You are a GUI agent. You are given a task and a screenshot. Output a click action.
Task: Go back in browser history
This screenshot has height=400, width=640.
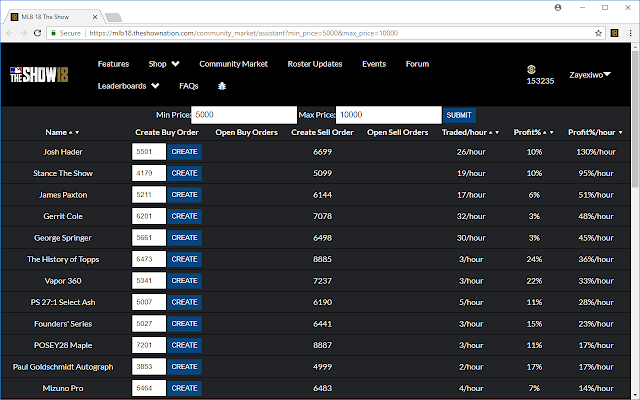coord(10,33)
